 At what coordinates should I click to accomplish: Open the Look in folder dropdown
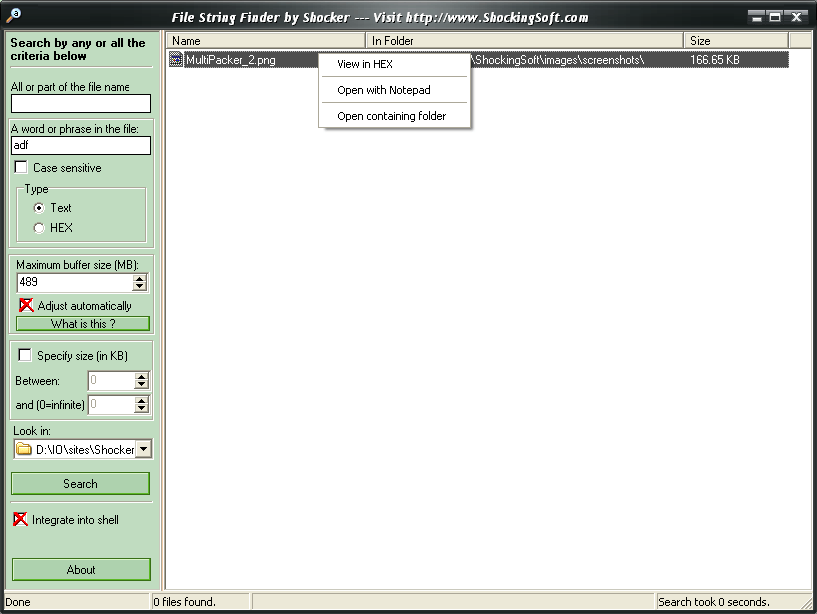tap(143, 449)
